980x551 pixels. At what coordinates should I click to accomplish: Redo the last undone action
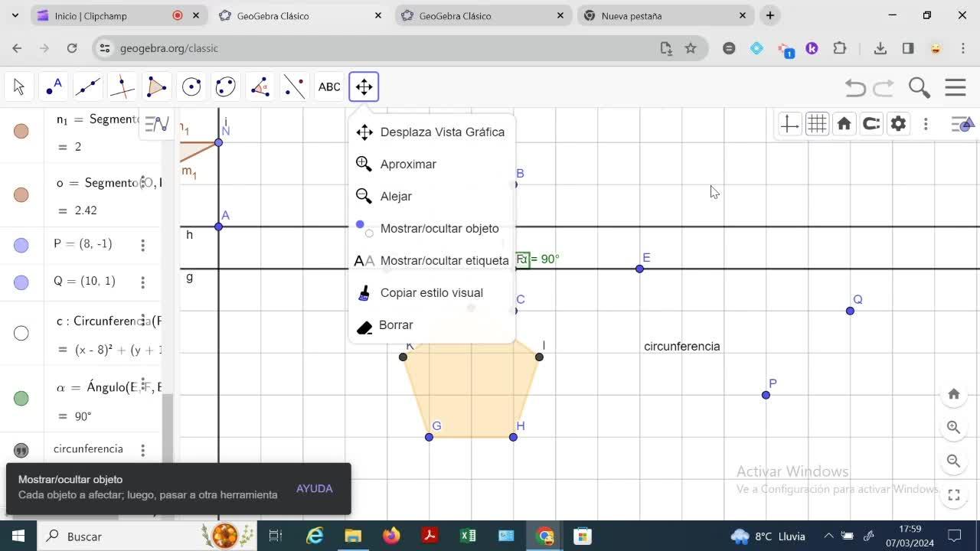tap(884, 88)
